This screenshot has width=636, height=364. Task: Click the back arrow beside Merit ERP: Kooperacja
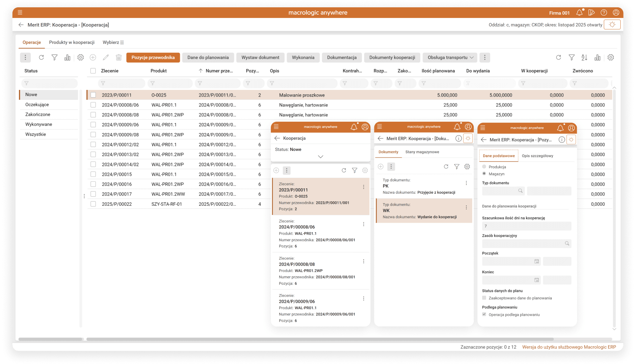21,25
